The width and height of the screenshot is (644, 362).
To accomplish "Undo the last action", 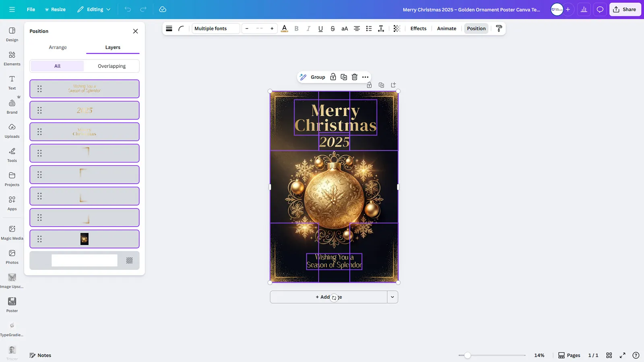I will pyautogui.click(x=128, y=9).
